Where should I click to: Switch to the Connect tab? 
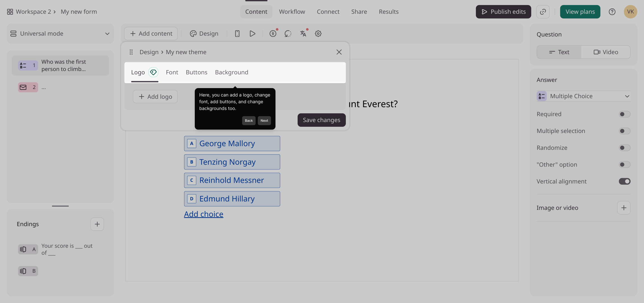pos(328,12)
